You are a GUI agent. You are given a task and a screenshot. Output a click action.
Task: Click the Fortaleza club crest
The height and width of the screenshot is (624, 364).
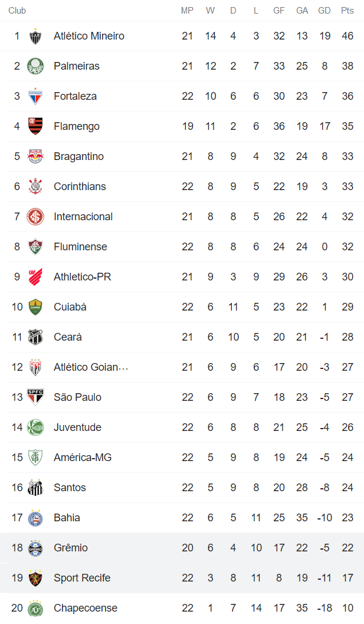pos(35,96)
